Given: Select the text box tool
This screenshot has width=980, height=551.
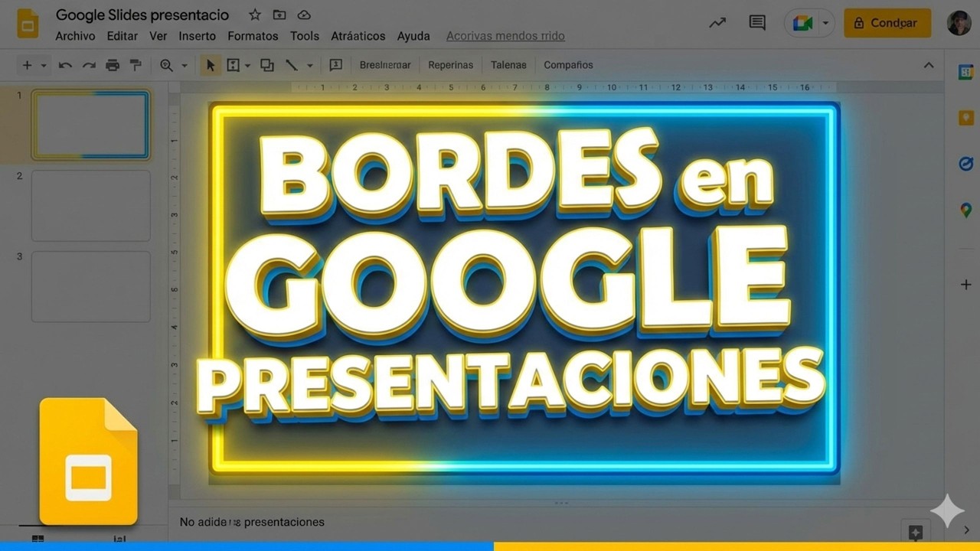Looking at the screenshot, I should [x=234, y=65].
